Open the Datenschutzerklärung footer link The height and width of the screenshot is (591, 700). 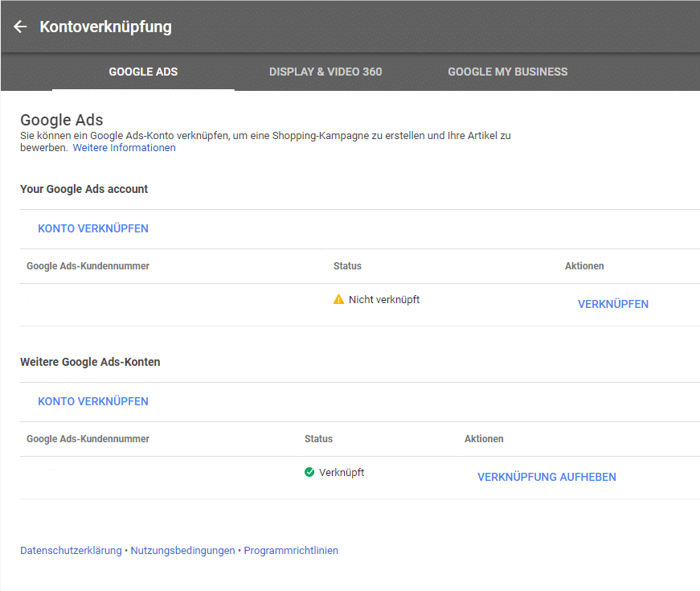pyautogui.click(x=71, y=551)
